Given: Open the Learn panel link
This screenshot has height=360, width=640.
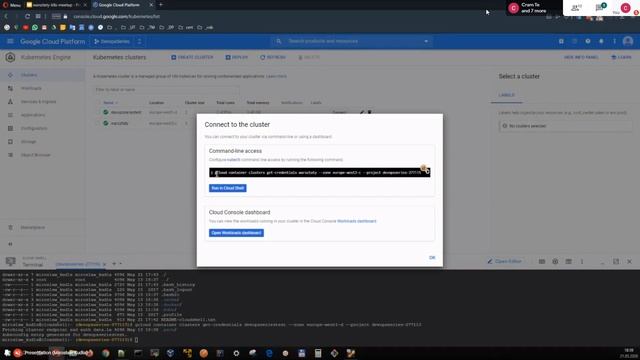Looking at the screenshot, I should 621,57.
